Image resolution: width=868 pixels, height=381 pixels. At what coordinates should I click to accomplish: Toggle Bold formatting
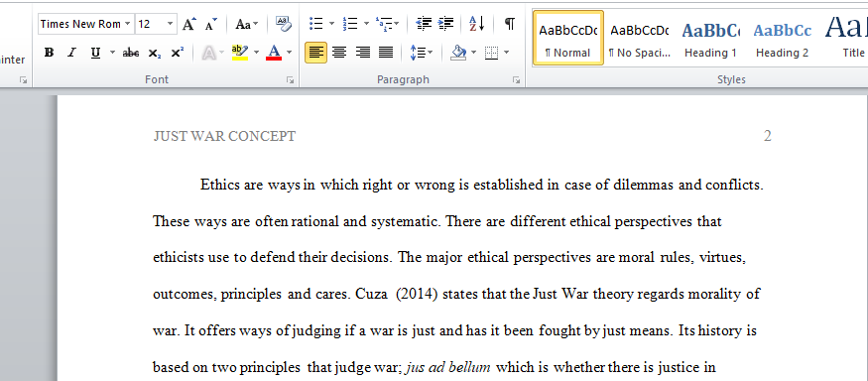[x=49, y=53]
